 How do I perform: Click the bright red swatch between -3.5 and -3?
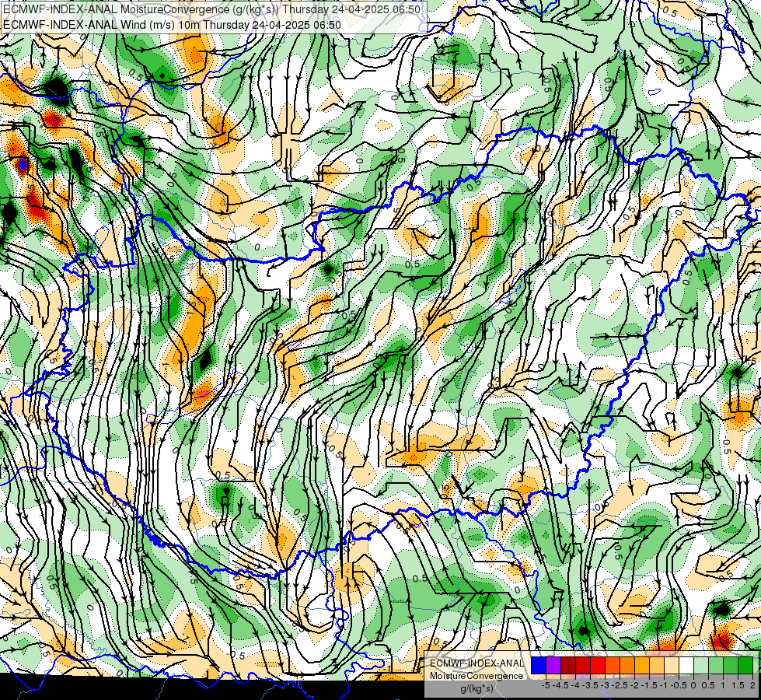pyautogui.click(x=598, y=665)
